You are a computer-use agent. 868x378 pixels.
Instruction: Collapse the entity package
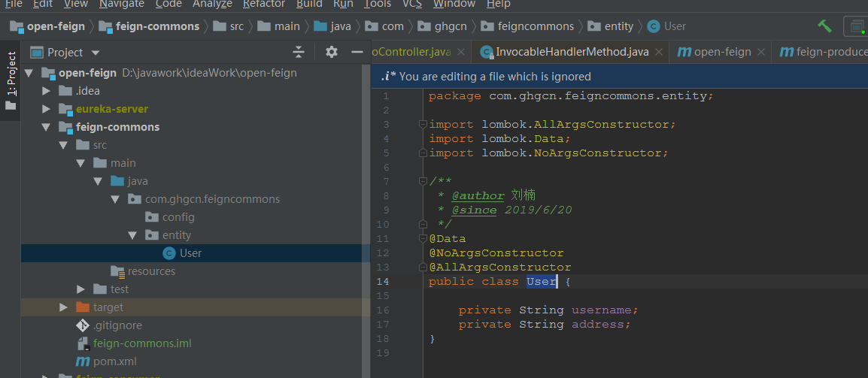(x=132, y=235)
